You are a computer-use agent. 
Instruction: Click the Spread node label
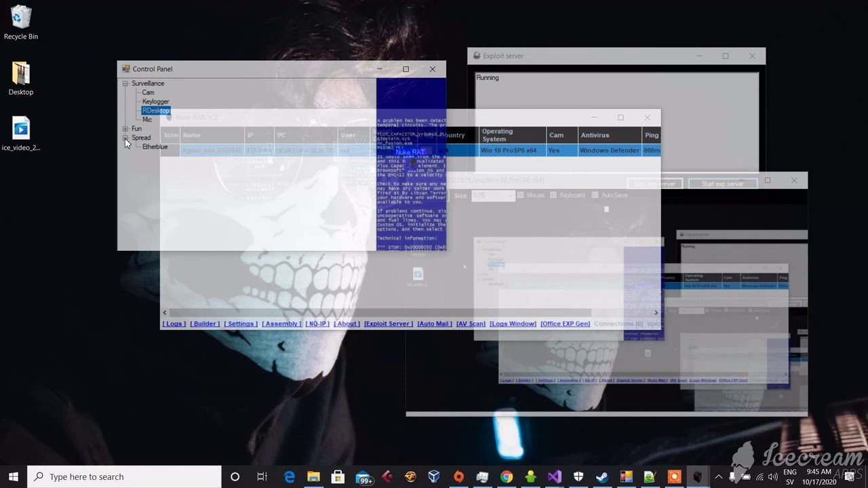[141, 138]
